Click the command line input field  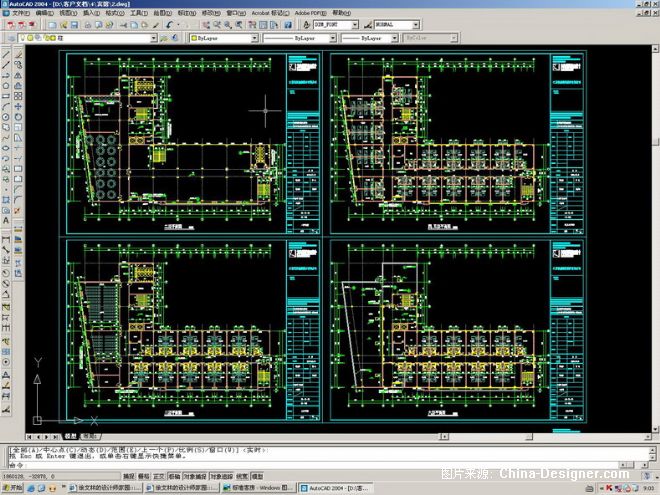tap(314, 465)
